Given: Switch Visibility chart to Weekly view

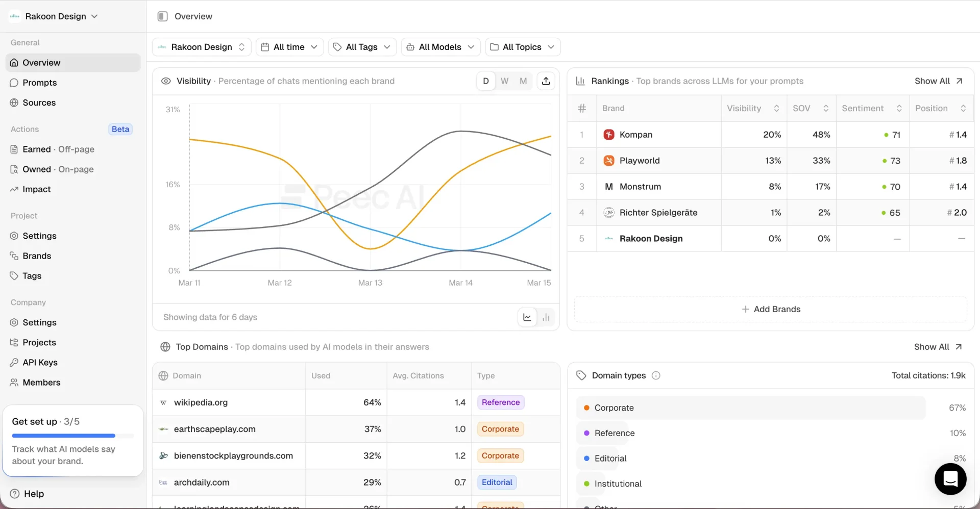Looking at the screenshot, I should coord(504,81).
